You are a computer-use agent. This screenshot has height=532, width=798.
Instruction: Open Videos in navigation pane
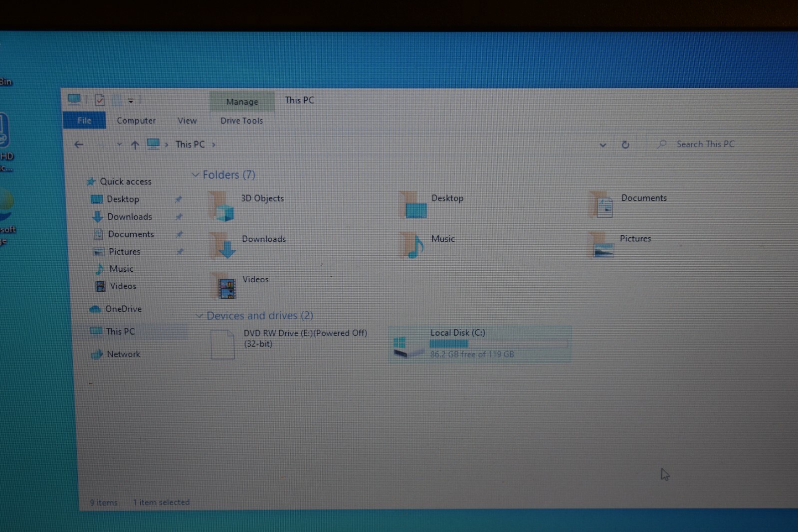click(123, 286)
